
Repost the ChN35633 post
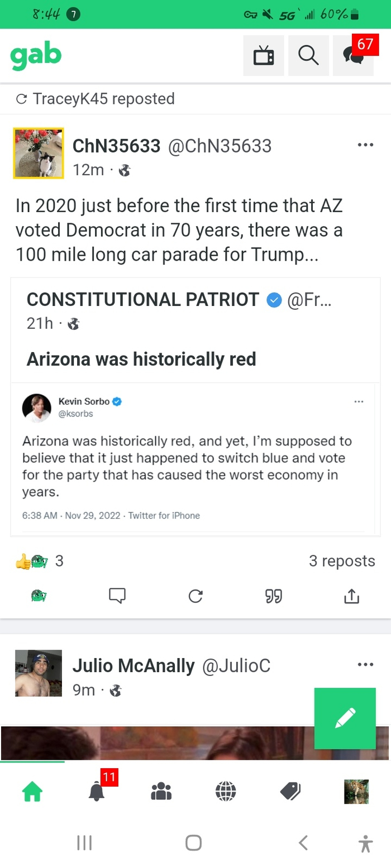click(195, 596)
